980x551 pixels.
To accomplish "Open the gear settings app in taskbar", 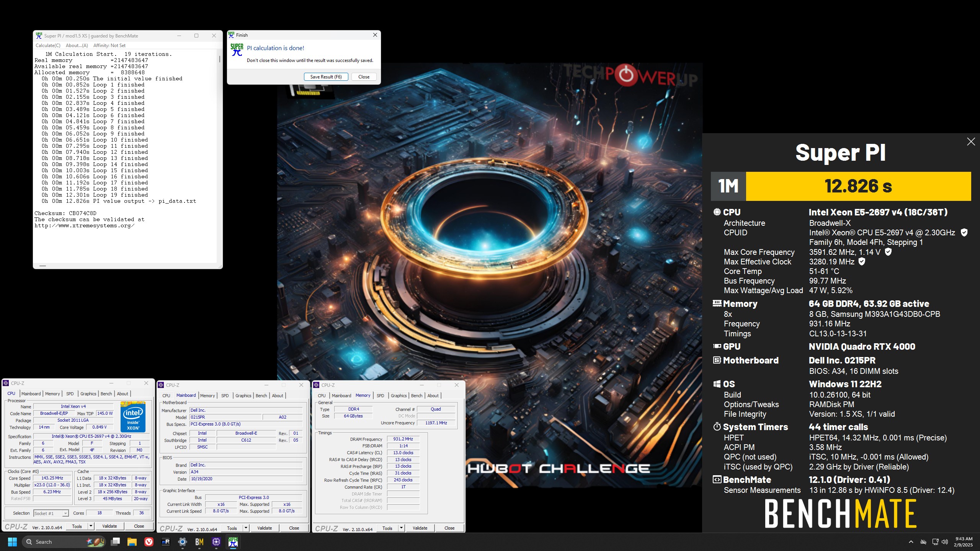I will pyautogui.click(x=183, y=542).
